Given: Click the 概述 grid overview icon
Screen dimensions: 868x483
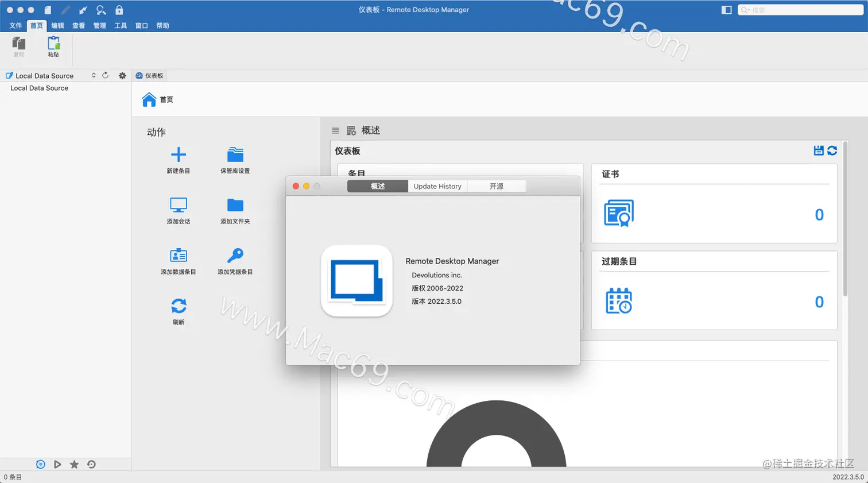Looking at the screenshot, I should coord(351,130).
